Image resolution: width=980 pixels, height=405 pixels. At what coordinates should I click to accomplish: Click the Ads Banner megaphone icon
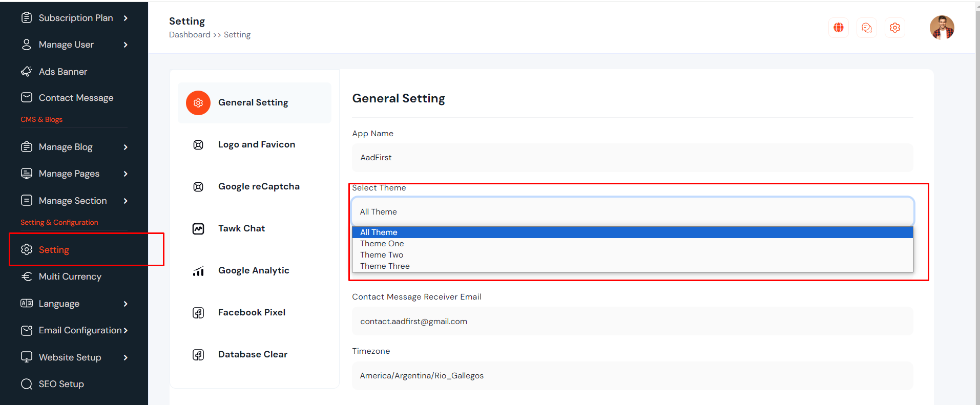27,71
